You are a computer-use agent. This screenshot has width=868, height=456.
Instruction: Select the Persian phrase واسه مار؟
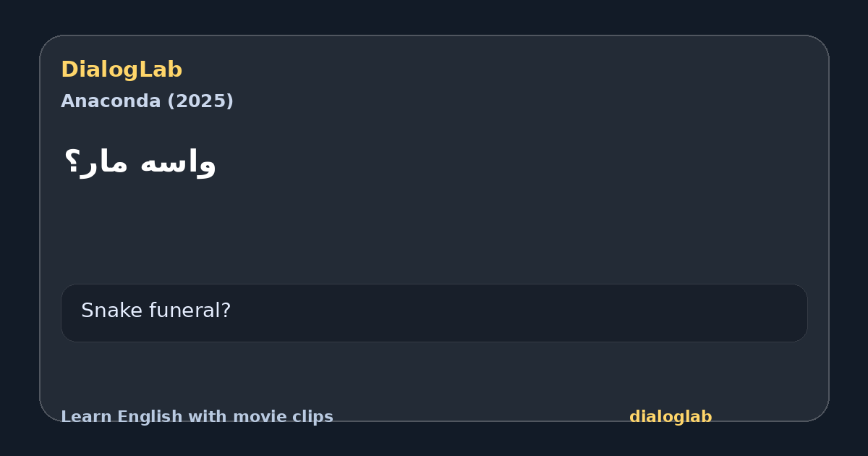140,162
